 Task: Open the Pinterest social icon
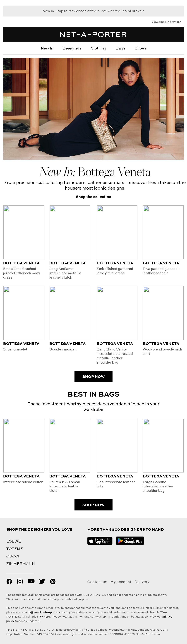point(53,581)
